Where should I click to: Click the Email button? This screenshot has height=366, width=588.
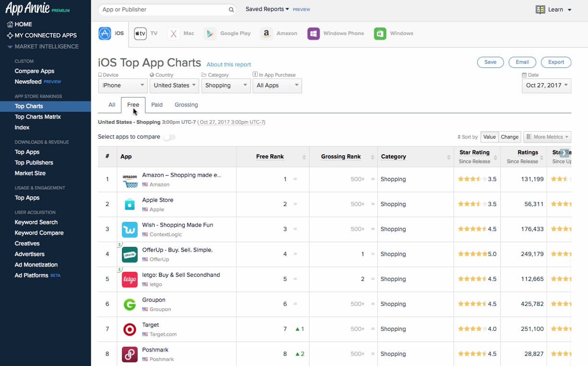point(522,62)
